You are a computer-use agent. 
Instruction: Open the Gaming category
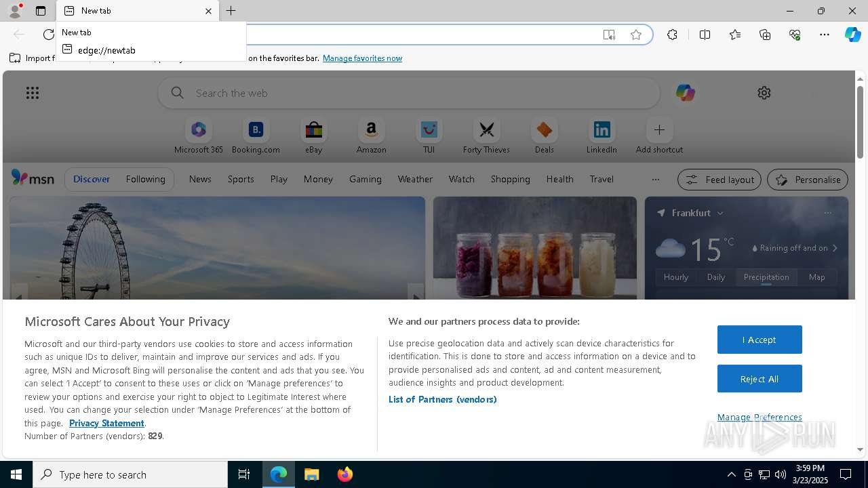(x=366, y=179)
